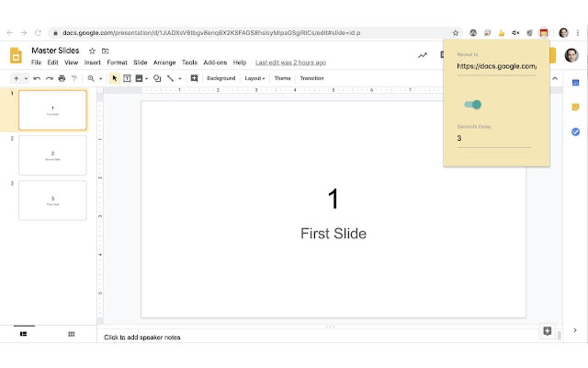Choose the line tool
Image resolution: width=588 pixels, height=368 pixels.
(171, 78)
